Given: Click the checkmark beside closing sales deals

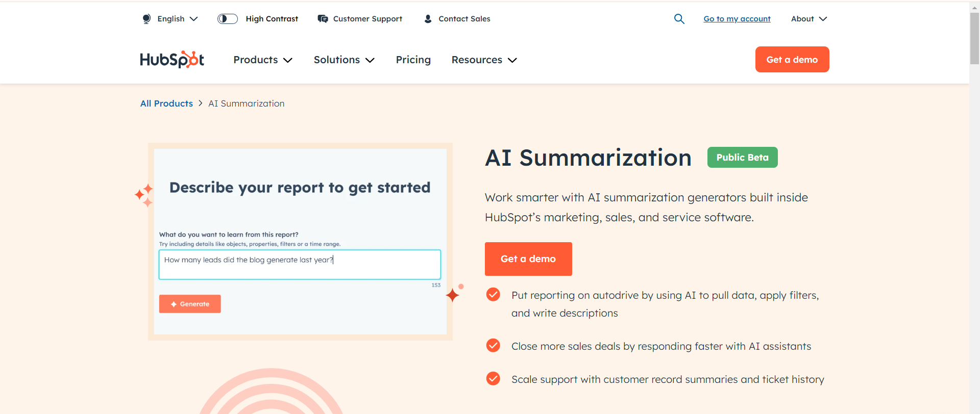Looking at the screenshot, I should 493,346.
